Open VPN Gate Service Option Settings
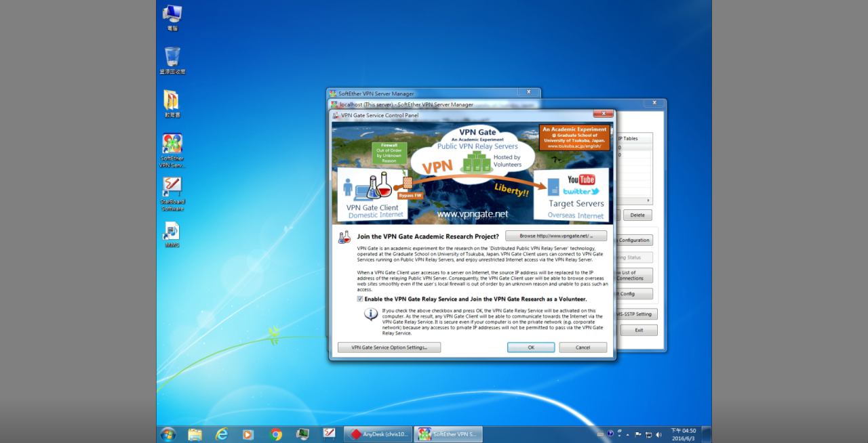 click(389, 347)
